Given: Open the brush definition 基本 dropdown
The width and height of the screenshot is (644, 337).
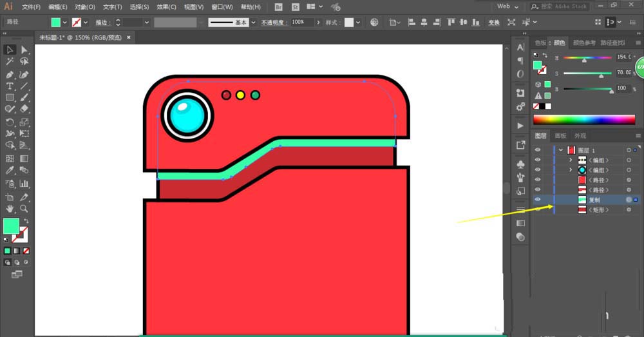Looking at the screenshot, I should [x=253, y=23].
